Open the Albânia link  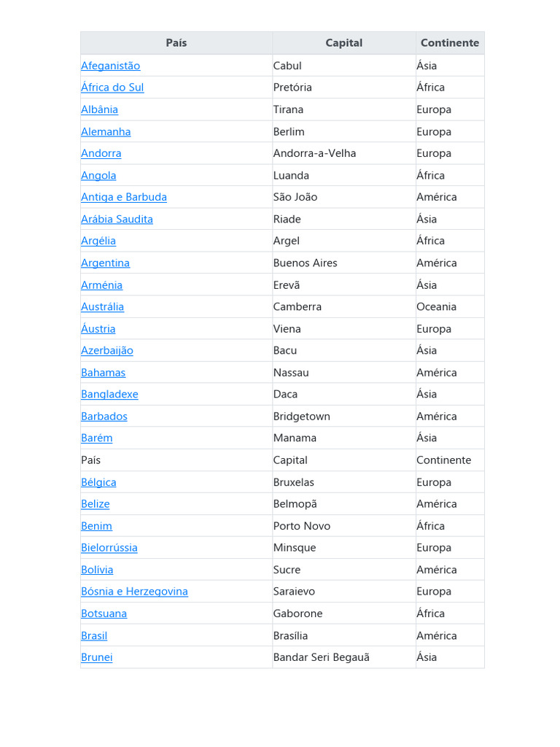pos(99,109)
